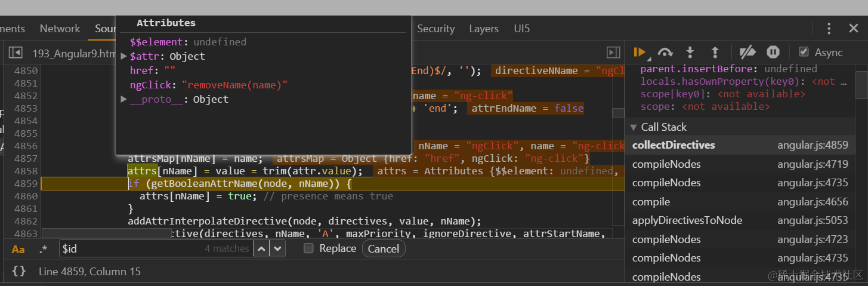Open the DevTools more options menu
Image resolution: width=868 pixels, height=286 pixels.
(829, 29)
